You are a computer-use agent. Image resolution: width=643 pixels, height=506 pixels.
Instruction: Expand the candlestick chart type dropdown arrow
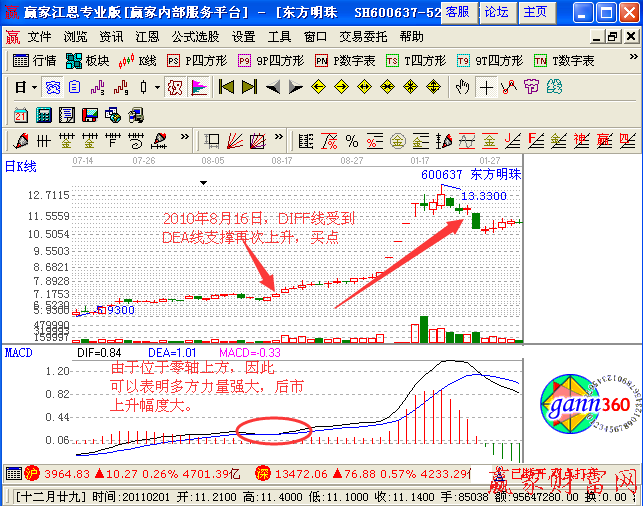coord(158,87)
